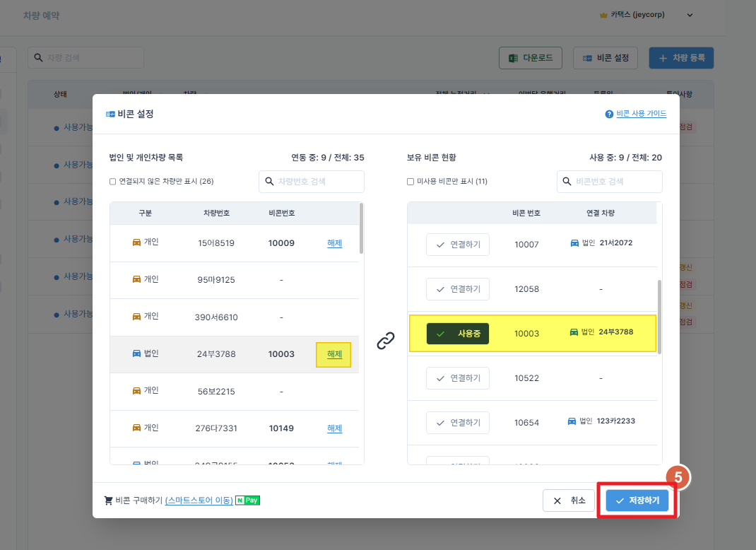Toggle 연결되지 않은 차량만 표시 checkbox
The width and height of the screenshot is (756, 550).
[x=113, y=182]
